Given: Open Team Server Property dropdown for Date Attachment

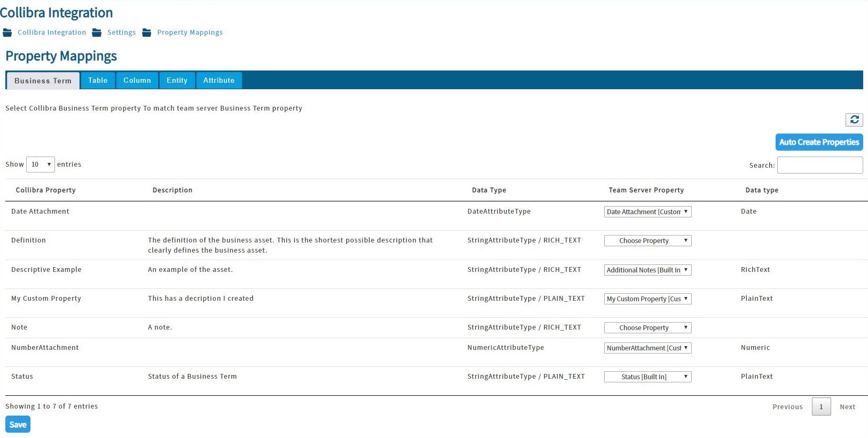Looking at the screenshot, I should tap(648, 212).
